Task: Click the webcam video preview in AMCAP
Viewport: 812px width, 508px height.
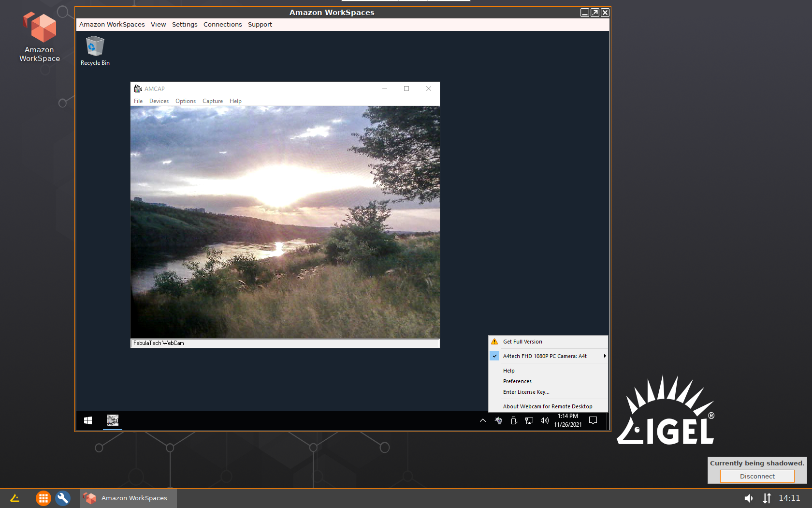Action: [x=285, y=222]
